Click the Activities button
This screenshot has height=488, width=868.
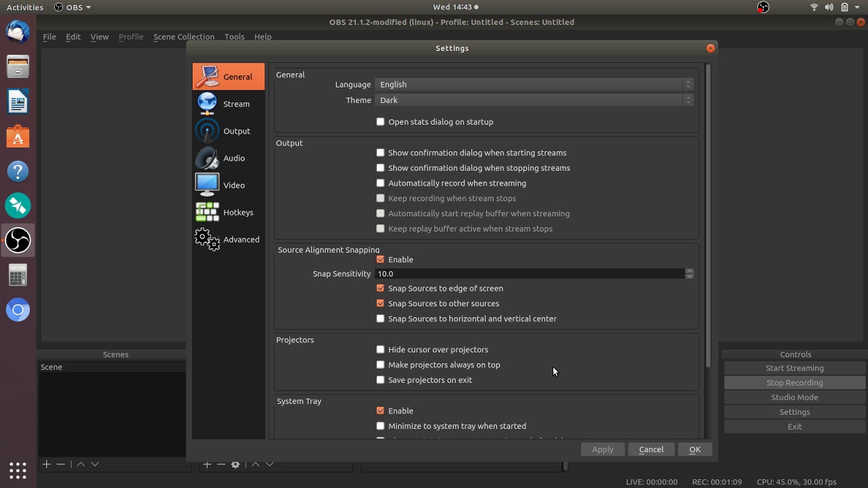coord(24,7)
